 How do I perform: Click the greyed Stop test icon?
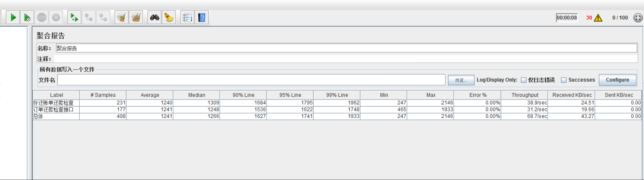pyautogui.click(x=42, y=17)
